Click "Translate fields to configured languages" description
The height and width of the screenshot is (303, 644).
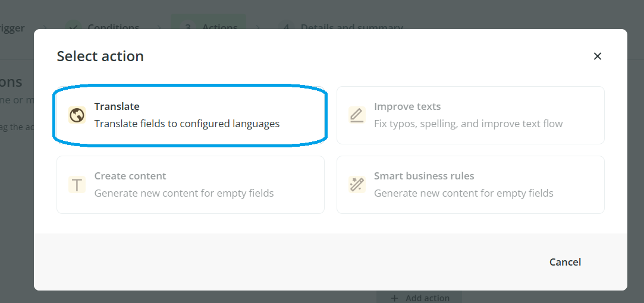point(187,124)
